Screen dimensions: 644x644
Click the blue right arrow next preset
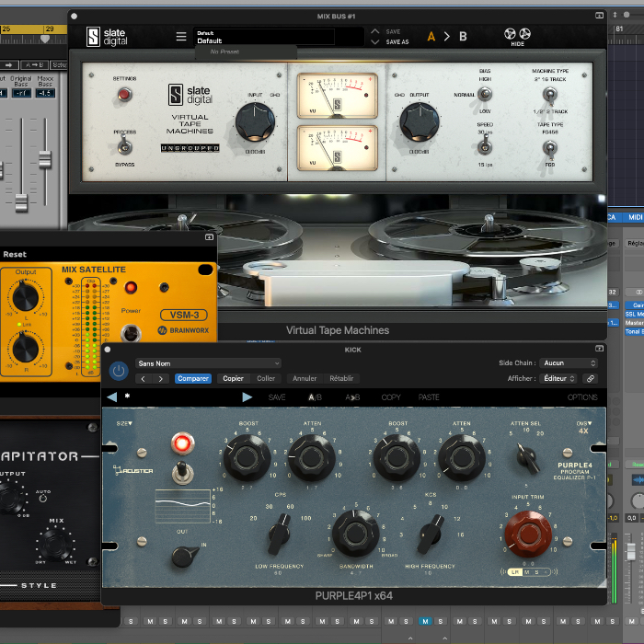pos(247,397)
